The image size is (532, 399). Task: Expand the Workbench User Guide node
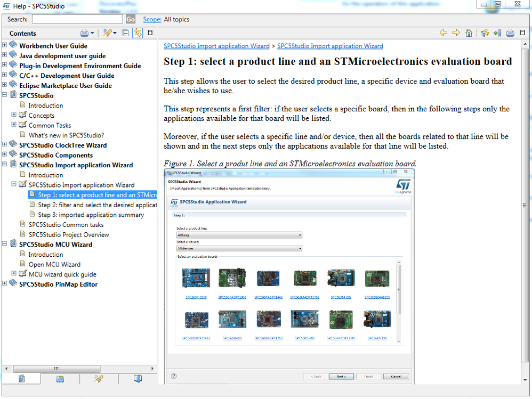point(4,44)
